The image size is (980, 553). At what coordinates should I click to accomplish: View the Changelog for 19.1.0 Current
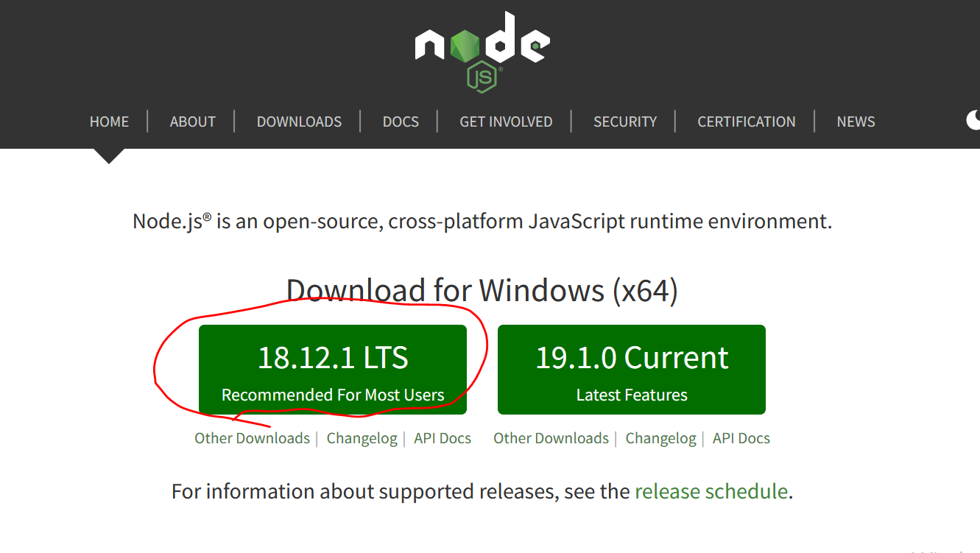[x=660, y=438]
